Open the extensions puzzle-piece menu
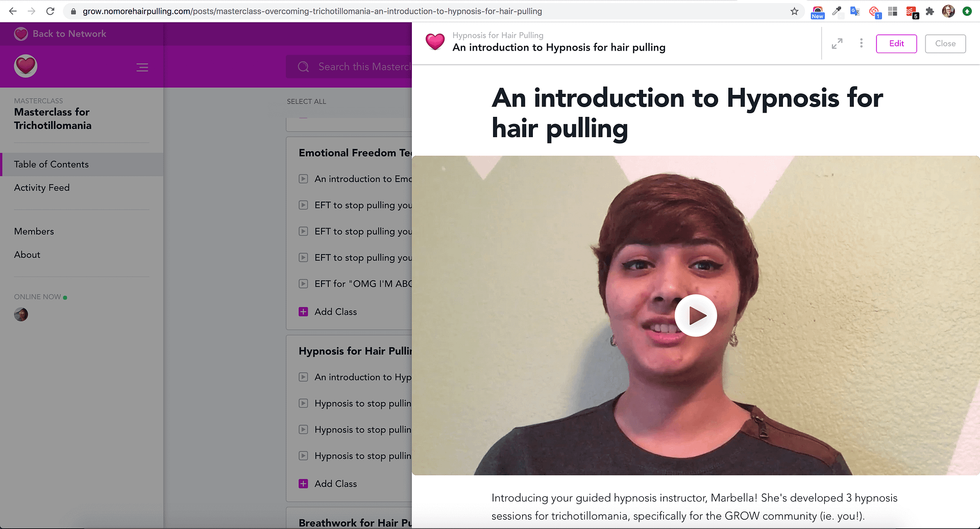980x529 pixels. [929, 11]
